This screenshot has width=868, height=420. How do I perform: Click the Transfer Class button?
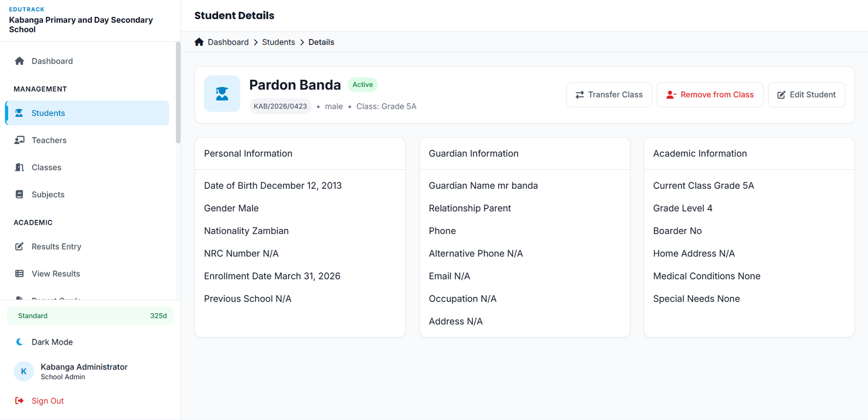pyautogui.click(x=609, y=94)
